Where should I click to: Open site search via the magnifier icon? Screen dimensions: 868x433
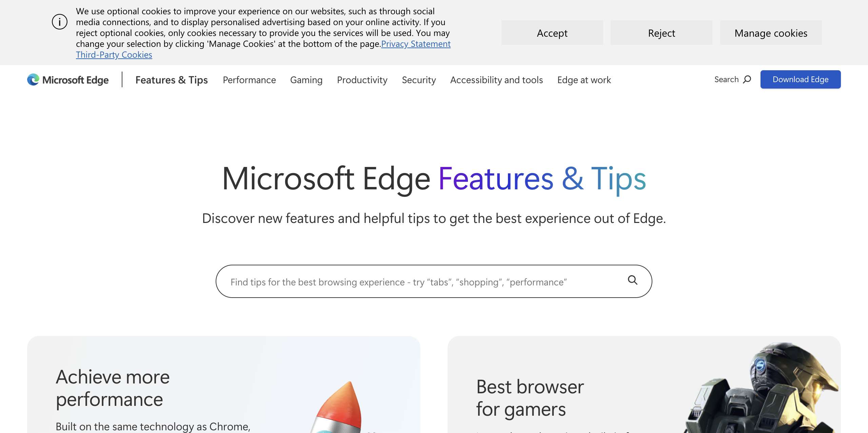(x=732, y=79)
